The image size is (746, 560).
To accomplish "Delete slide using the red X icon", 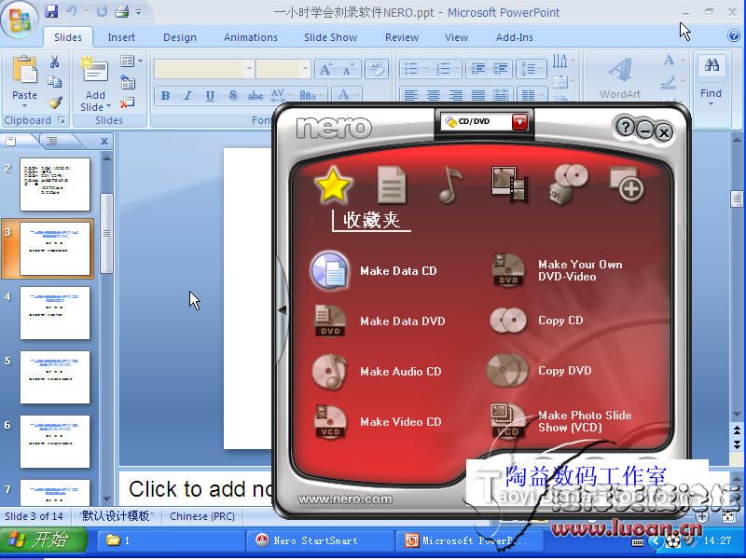I will tap(127, 102).
